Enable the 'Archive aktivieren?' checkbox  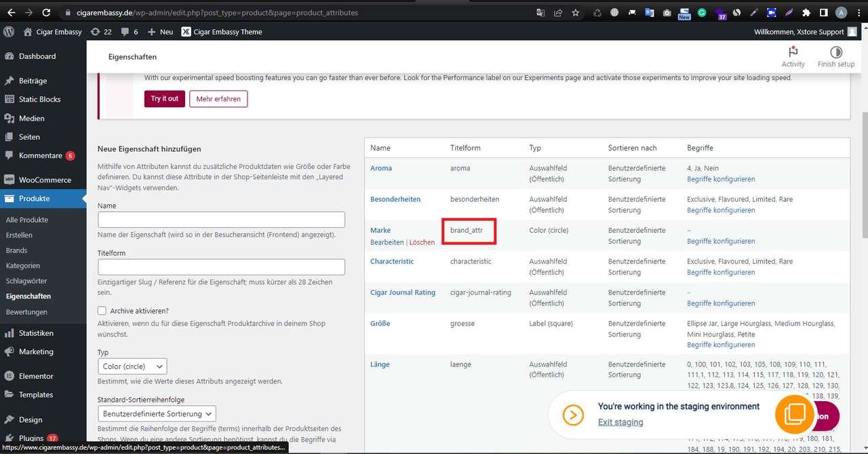(x=102, y=310)
